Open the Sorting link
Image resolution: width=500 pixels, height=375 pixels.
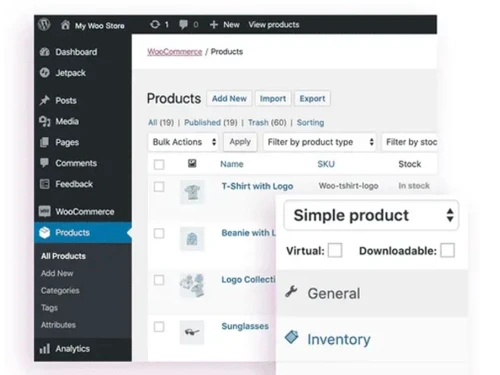pyautogui.click(x=310, y=123)
